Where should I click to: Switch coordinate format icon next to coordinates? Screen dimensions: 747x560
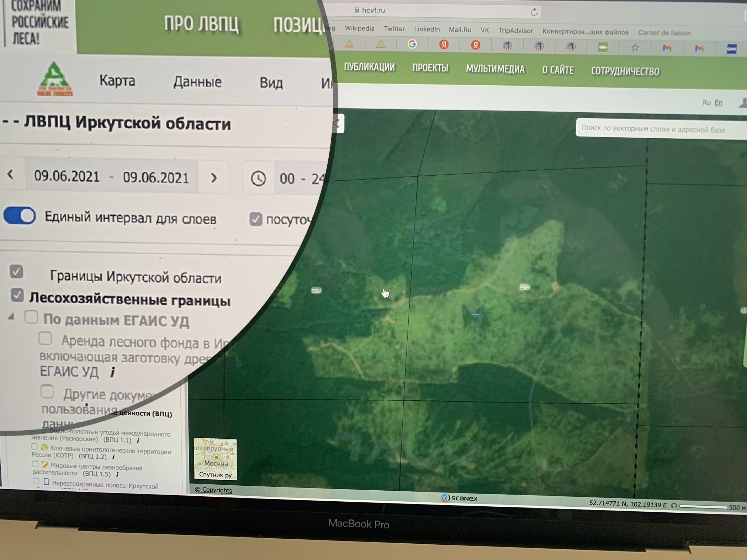[674, 506]
